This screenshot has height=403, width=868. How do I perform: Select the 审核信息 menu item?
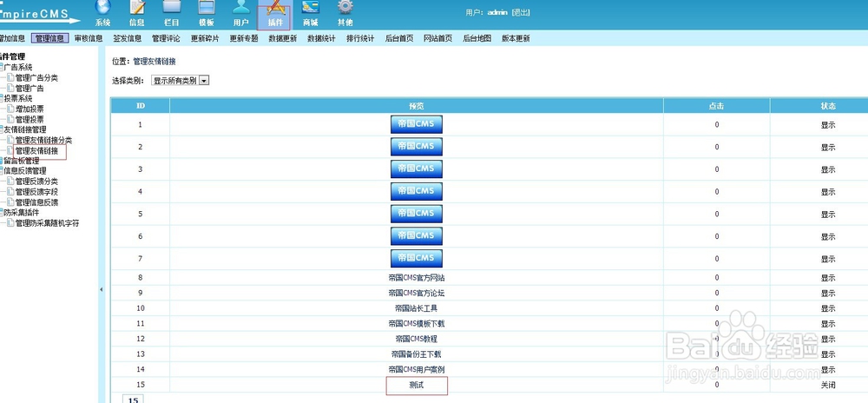(89, 38)
